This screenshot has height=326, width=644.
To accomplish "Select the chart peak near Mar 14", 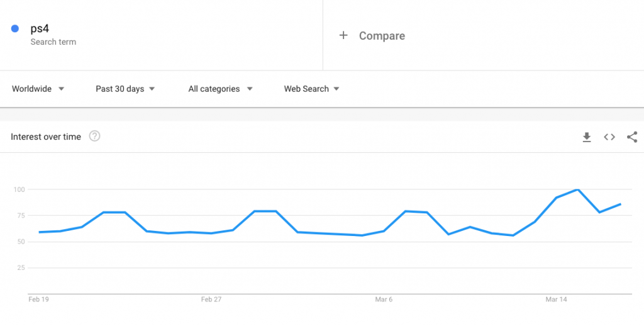I will [x=578, y=189].
